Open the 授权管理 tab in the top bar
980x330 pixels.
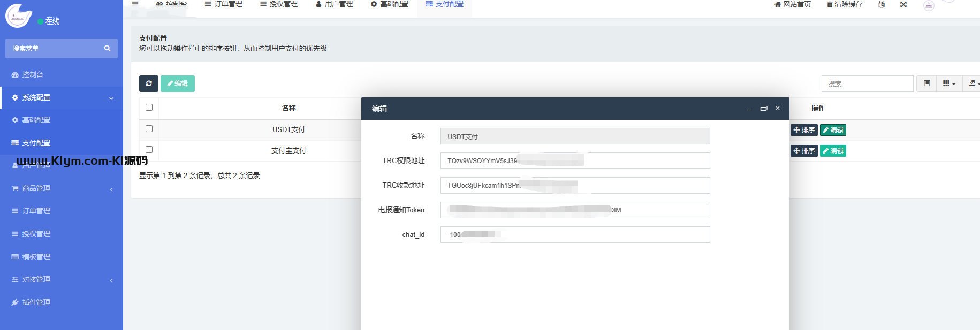(279, 4)
